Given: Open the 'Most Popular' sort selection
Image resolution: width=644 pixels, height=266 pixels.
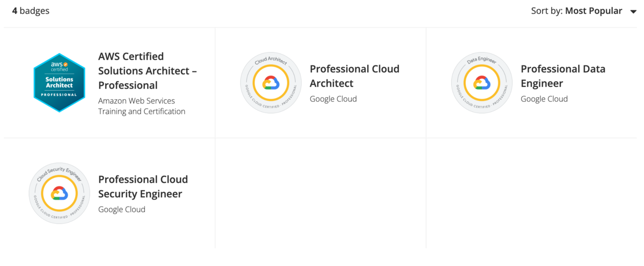Looking at the screenshot, I should coord(593,11).
